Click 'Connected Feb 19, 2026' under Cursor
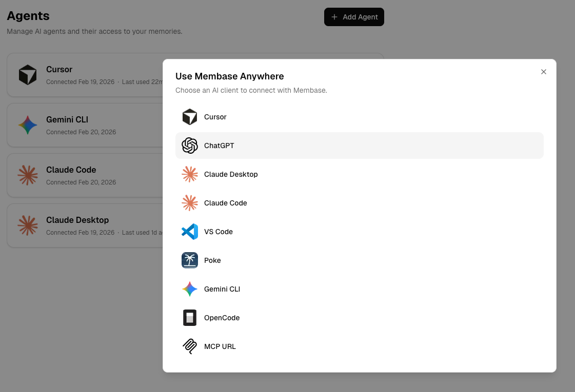The height and width of the screenshot is (392, 575). coord(81,81)
